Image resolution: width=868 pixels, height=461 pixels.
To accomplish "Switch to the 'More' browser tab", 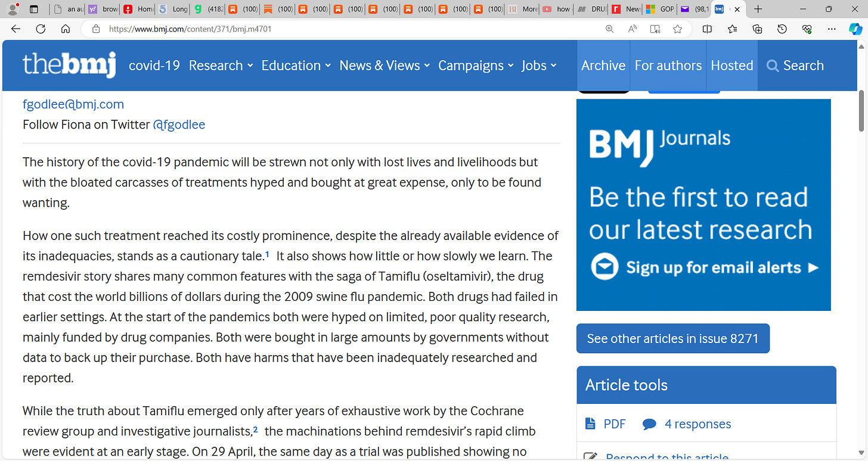I will (521, 9).
